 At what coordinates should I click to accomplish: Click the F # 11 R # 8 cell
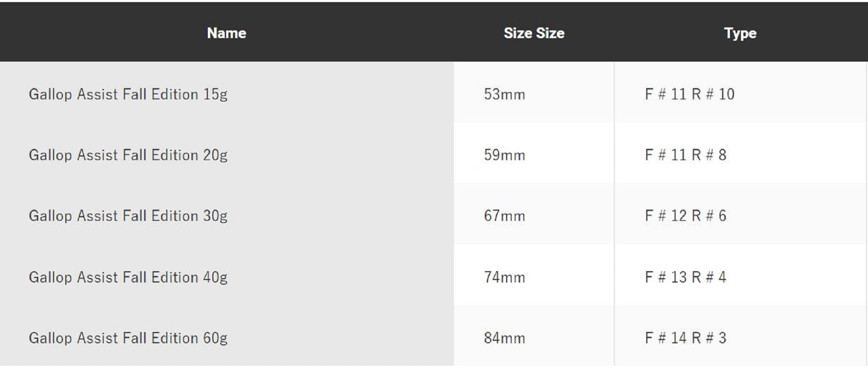point(686,155)
